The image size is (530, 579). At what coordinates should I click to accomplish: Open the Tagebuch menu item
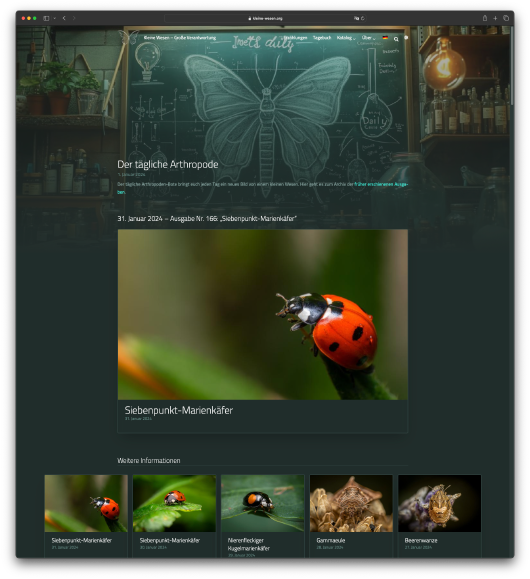(322, 38)
